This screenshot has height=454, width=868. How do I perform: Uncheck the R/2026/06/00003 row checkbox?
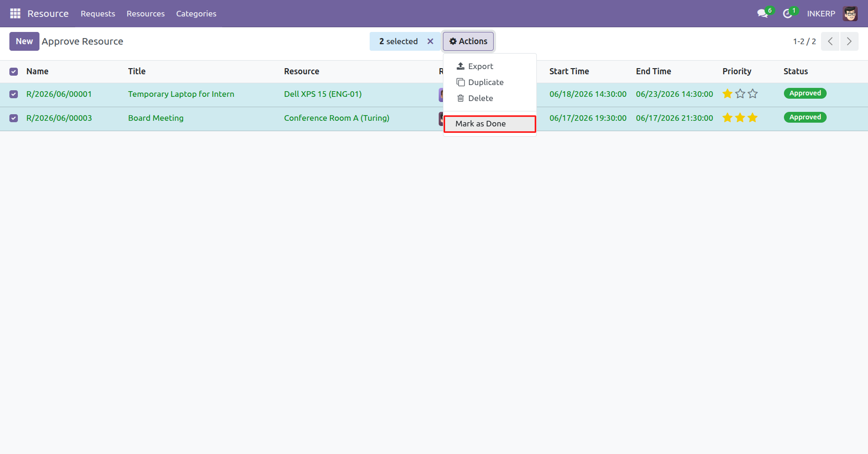pos(14,118)
